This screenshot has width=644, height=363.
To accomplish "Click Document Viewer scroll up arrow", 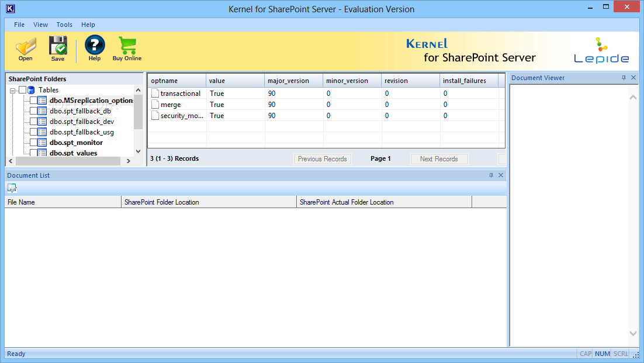I will (x=633, y=97).
